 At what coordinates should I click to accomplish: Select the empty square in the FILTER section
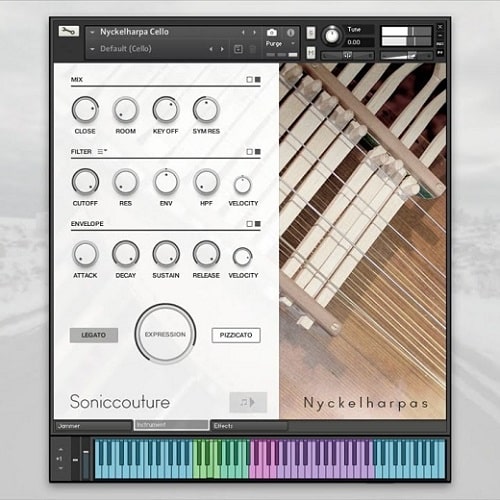click(249, 152)
